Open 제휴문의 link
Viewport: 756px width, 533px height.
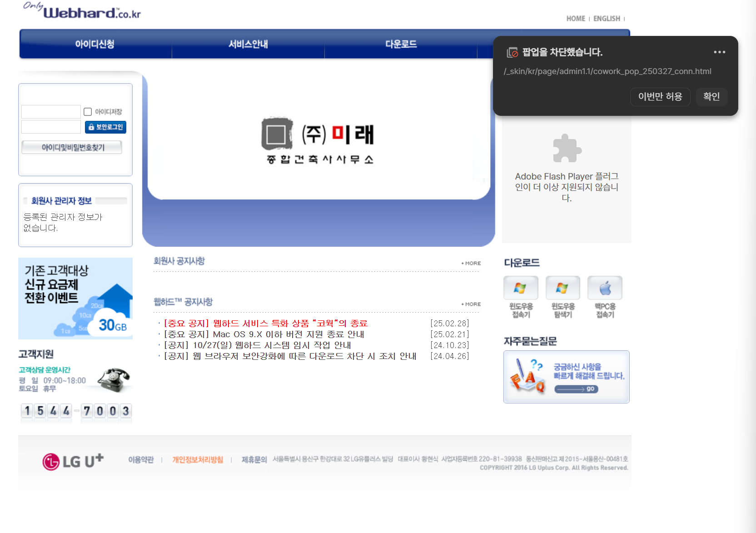pyautogui.click(x=254, y=460)
